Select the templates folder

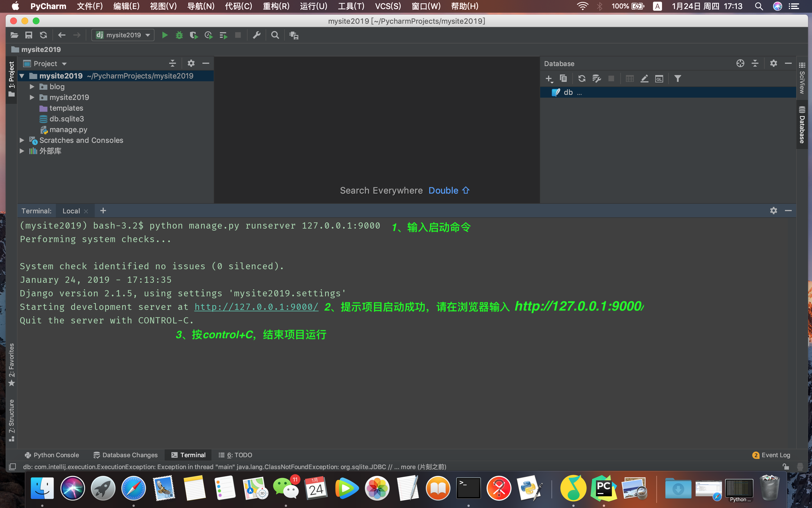point(66,108)
